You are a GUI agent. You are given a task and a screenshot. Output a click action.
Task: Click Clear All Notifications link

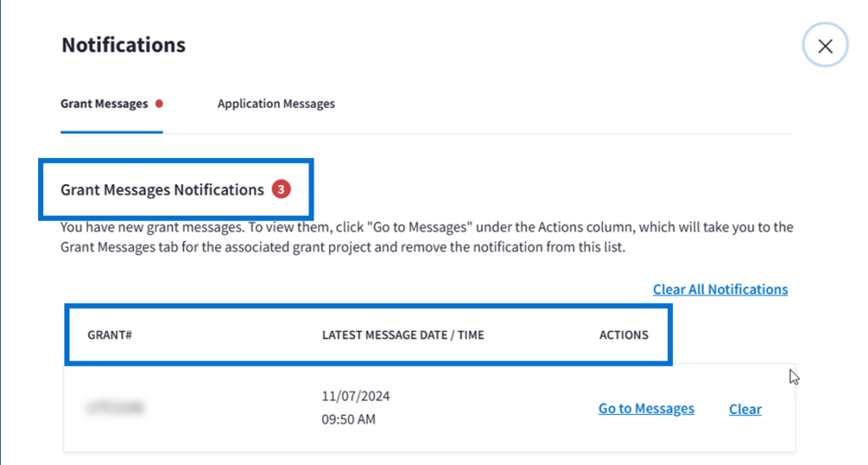720,289
